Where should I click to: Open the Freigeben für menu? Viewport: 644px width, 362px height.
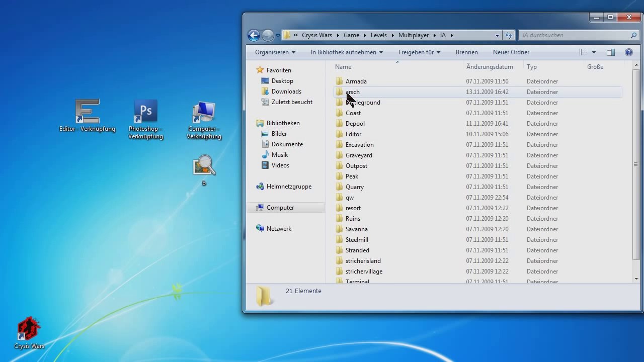[x=419, y=52]
